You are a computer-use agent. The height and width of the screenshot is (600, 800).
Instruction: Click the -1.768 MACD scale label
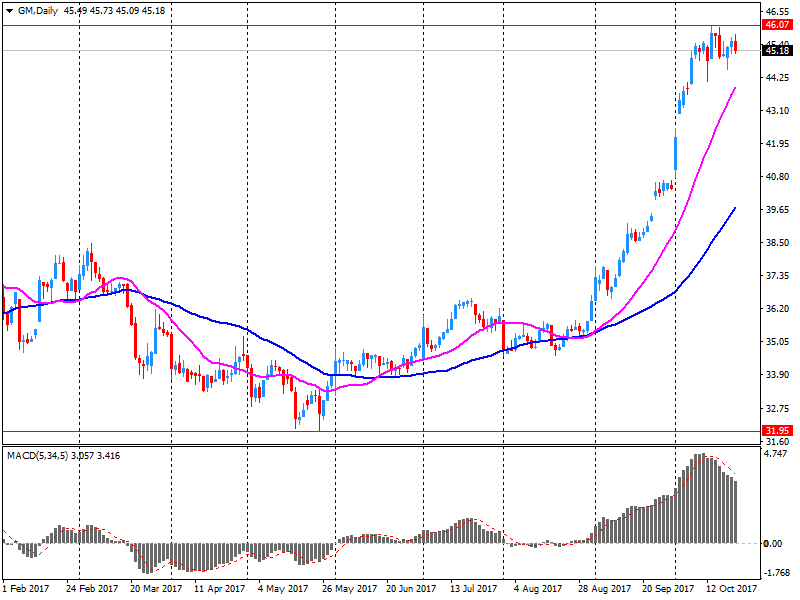coord(778,573)
